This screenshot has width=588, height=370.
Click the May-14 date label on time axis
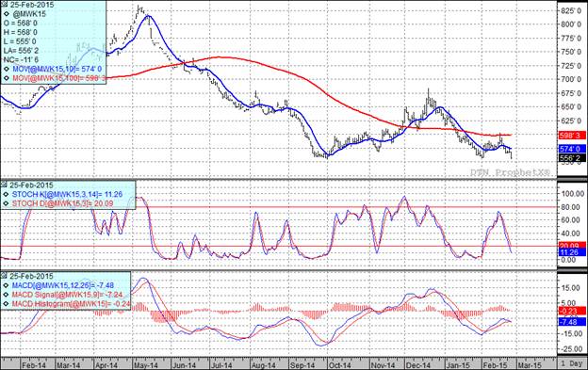(x=146, y=365)
